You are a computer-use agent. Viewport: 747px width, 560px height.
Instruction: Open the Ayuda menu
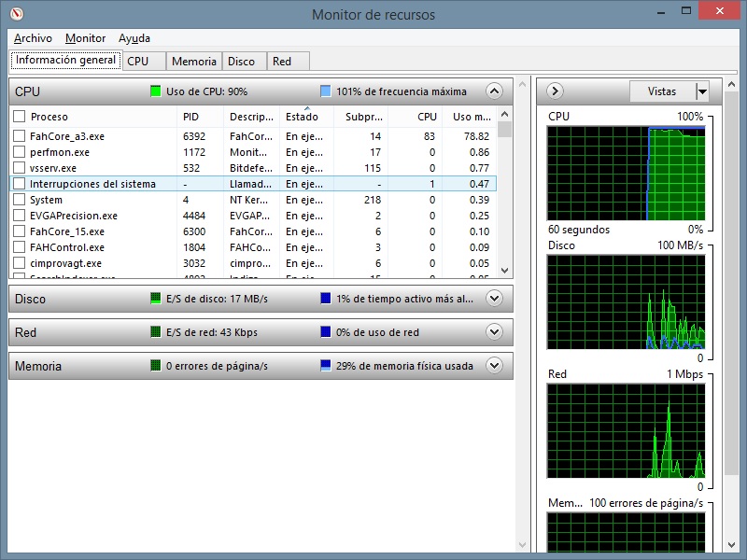click(x=134, y=38)
